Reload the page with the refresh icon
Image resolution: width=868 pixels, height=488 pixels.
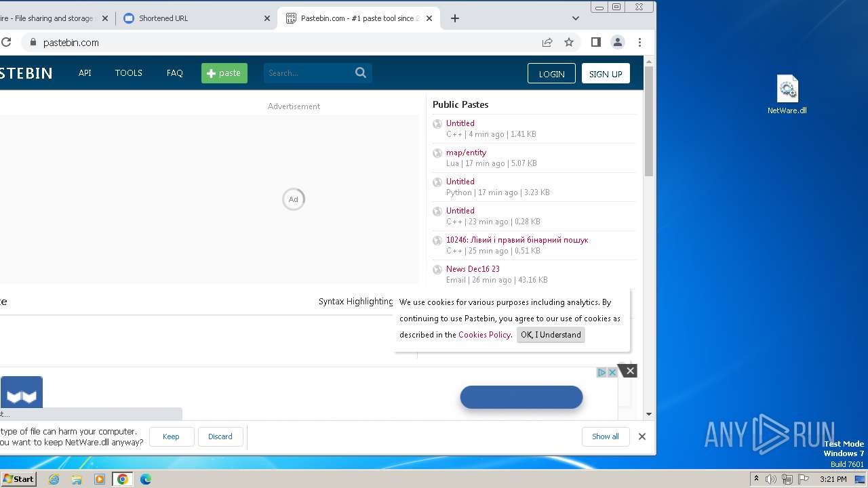(5, 42)
